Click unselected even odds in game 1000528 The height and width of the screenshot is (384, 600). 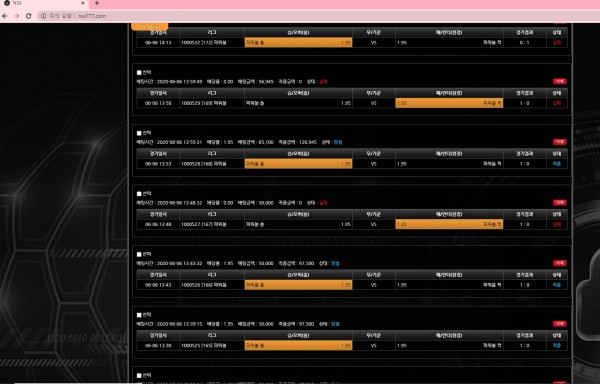(x=402, y=164)
